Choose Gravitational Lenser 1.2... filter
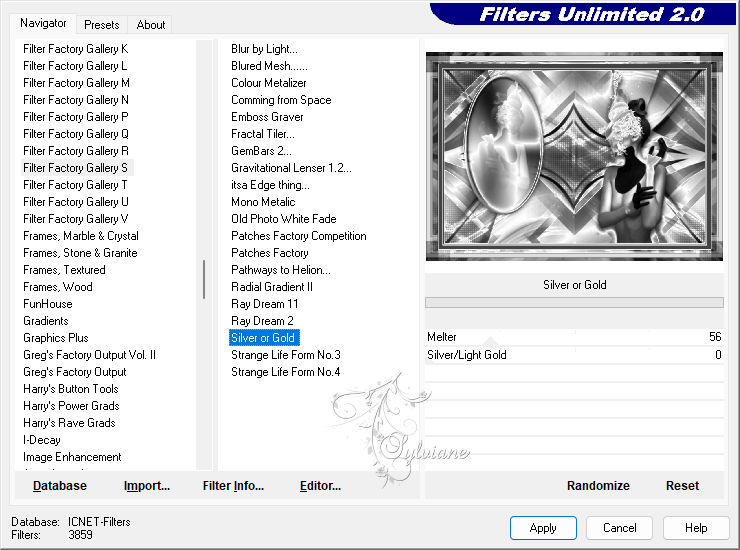Image resolution: width=740 pixels, height=550 pixels. click(291, 168)
